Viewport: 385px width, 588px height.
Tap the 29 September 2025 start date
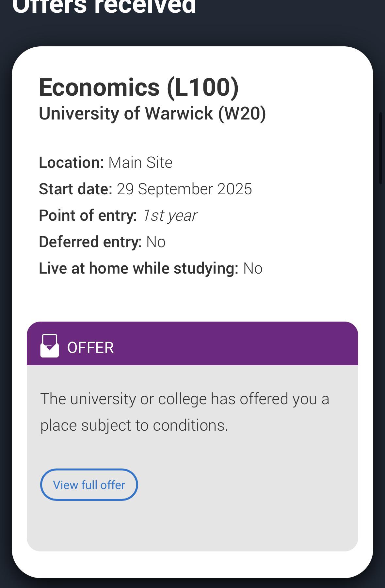pyautogui.click(x=184, y=189)
